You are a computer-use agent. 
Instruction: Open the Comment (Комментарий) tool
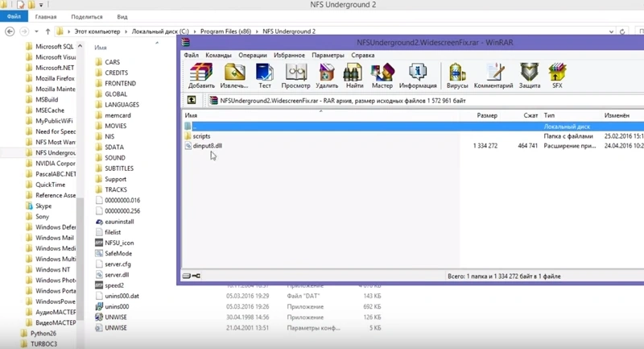pos(493,76)
